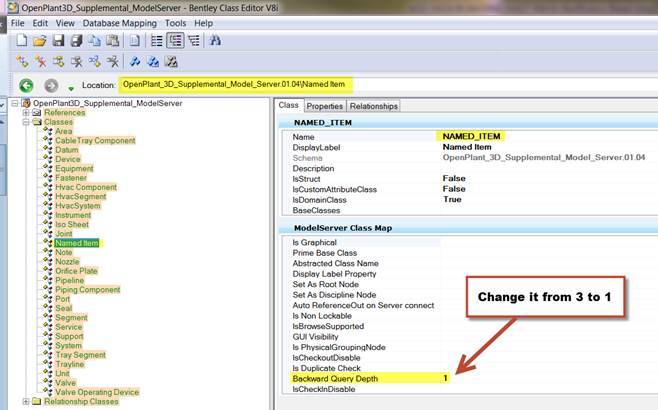
Task: Click the first blue mapping icon
Action: pyautogui.click(x=135, y=62)
